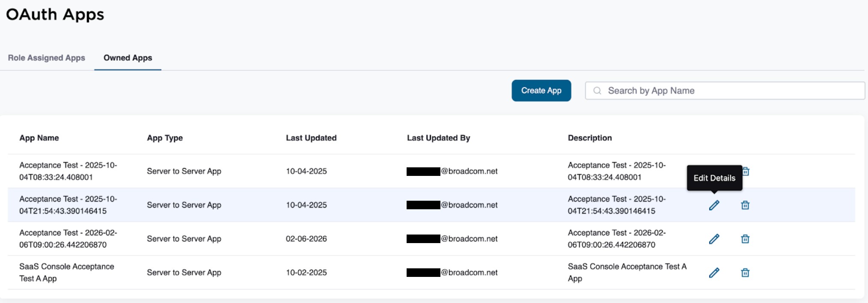Click the App Name column header
868x303 pixels.
39,138
